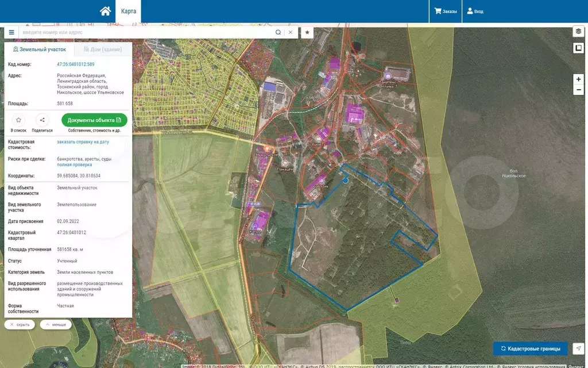This screenshot has width=588, height=368.
Task: Clear the search field with X
Action: point(290,32)
